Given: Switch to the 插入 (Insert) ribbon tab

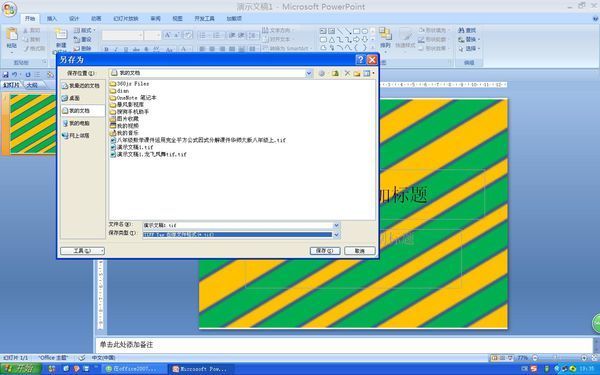Looking at the screenshot, I should [52, 18].
